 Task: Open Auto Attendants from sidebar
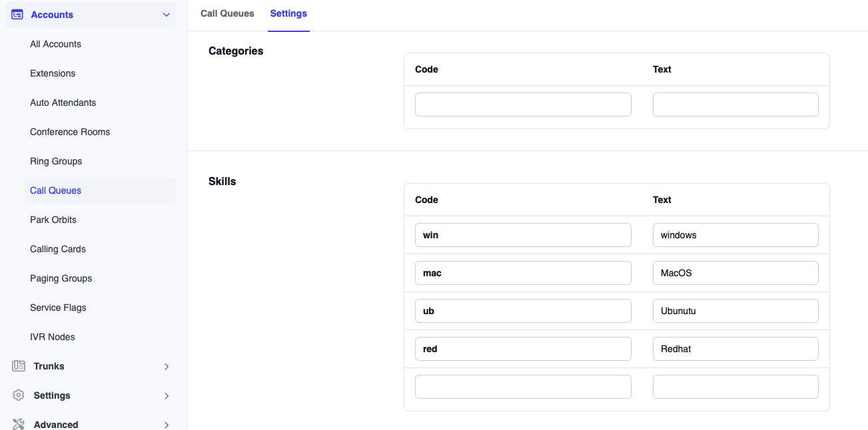tap(63, 103)
